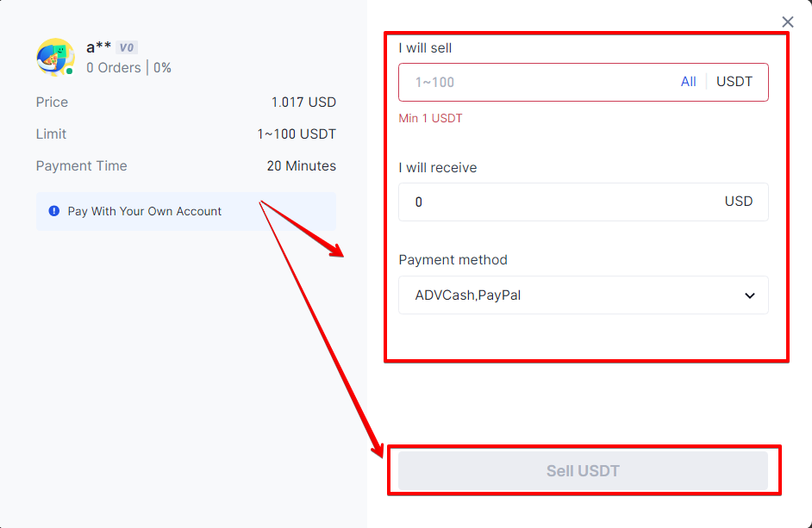Close the sell USDT dialog
The height and width of the screenshot is (528, 812).
(x=788, y=22)
